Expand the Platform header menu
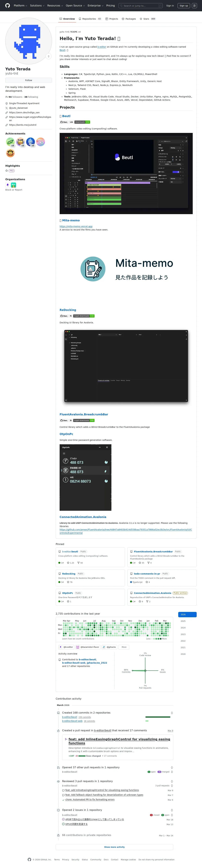The height and width of the screenshot is (868, 202). (x=21, y=5)
